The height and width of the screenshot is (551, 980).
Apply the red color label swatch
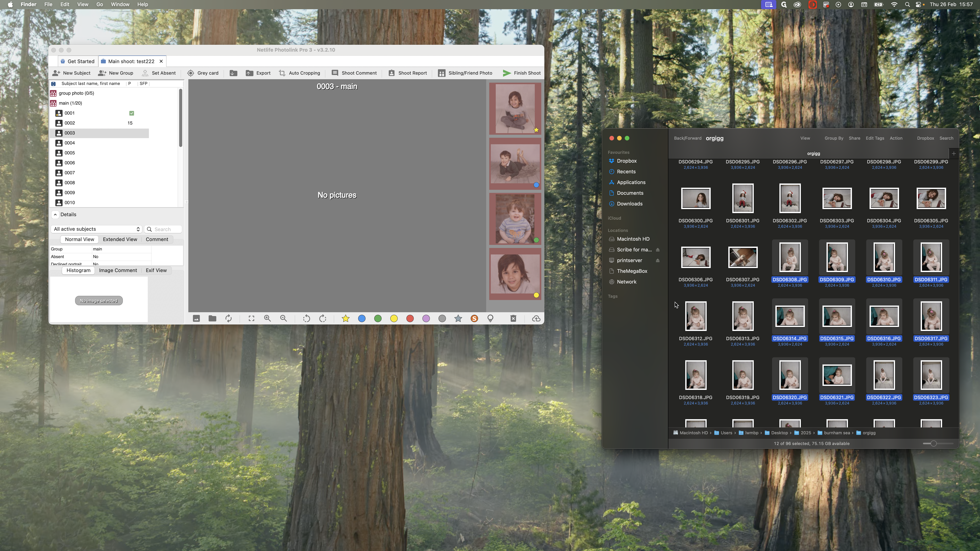point(410,319)
